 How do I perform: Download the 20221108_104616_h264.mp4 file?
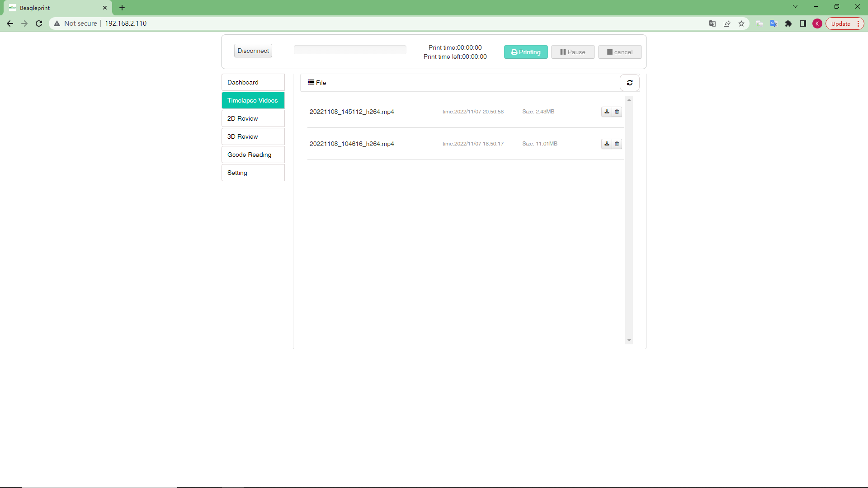(x=607, y=144)
